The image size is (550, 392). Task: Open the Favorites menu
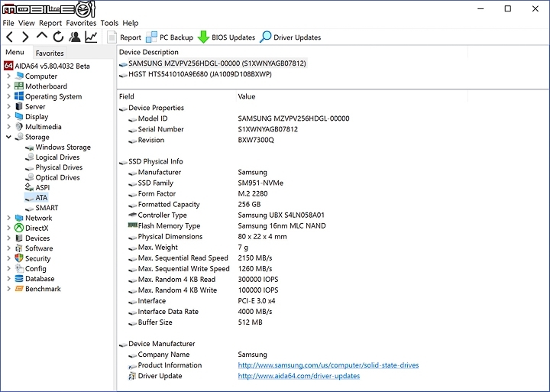tap(81, 23)
